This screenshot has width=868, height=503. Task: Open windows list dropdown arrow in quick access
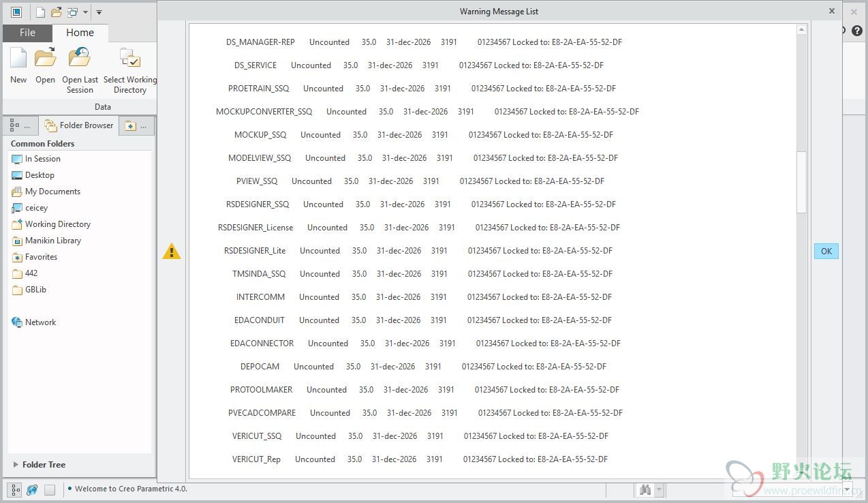click(x=85, y=12)
